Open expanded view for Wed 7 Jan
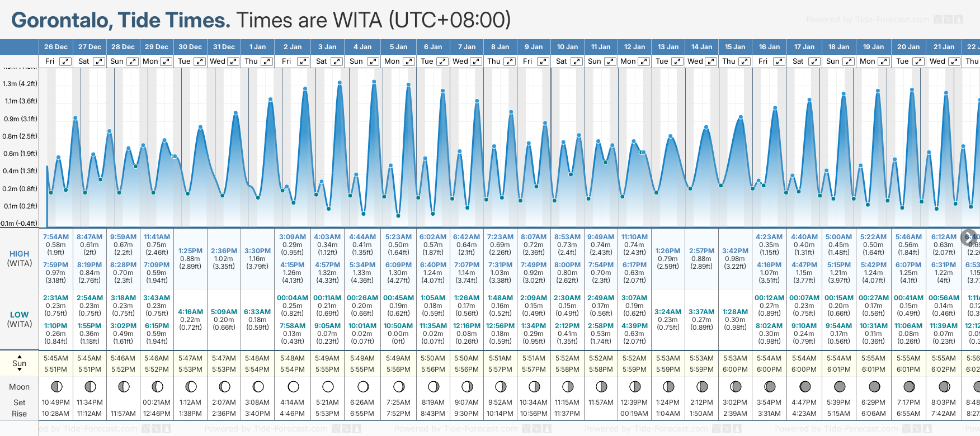 pyautogui.click(x=476, y=61)
